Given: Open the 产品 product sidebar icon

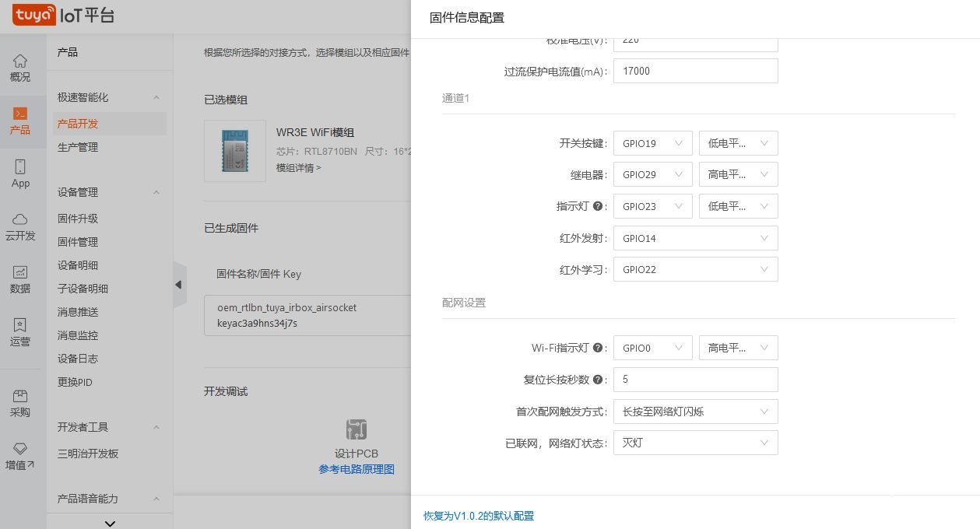Looking at the screenshot, I should [20, 121].
